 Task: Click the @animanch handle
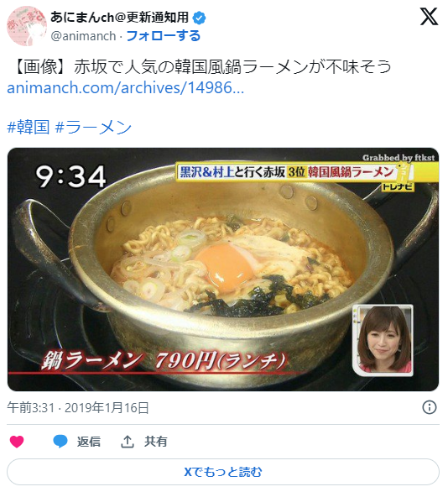coord(83,36)
